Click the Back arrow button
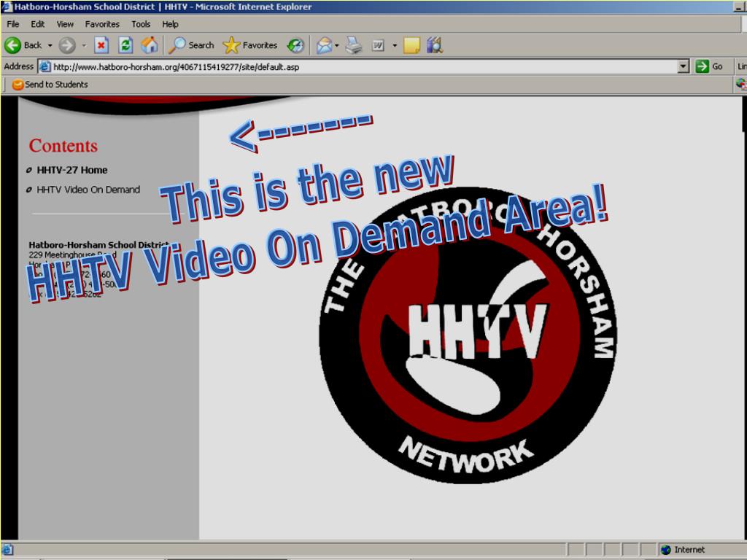Viewport: 747px width, 560px height. (23, 45)
